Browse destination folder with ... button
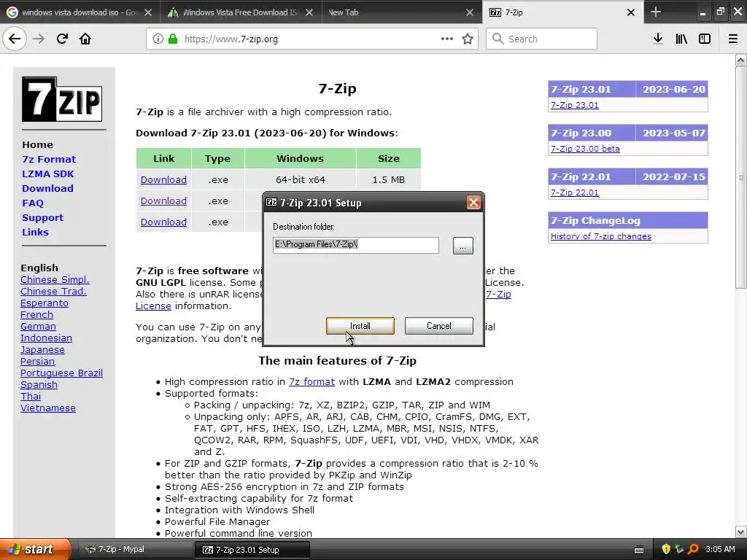 coord(462,246)
